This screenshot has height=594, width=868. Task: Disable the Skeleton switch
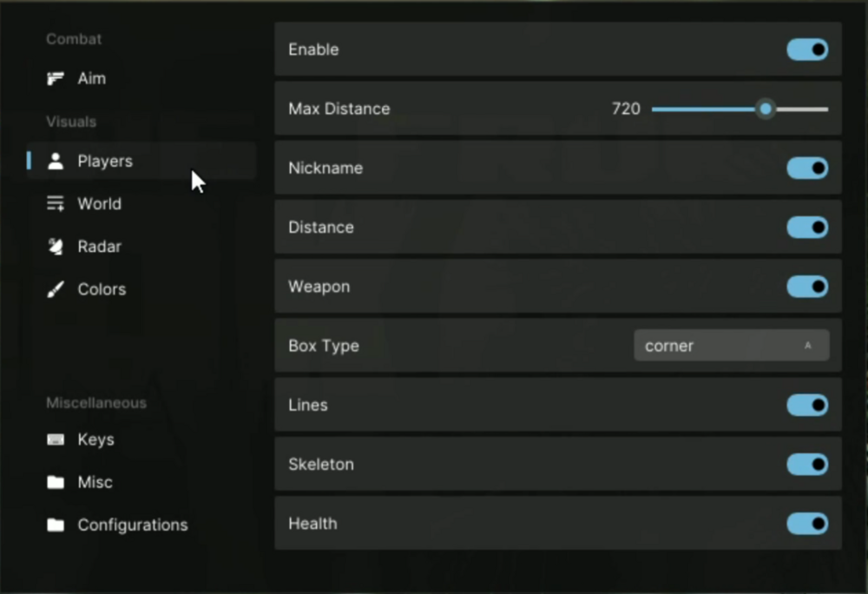click(807, 464)
